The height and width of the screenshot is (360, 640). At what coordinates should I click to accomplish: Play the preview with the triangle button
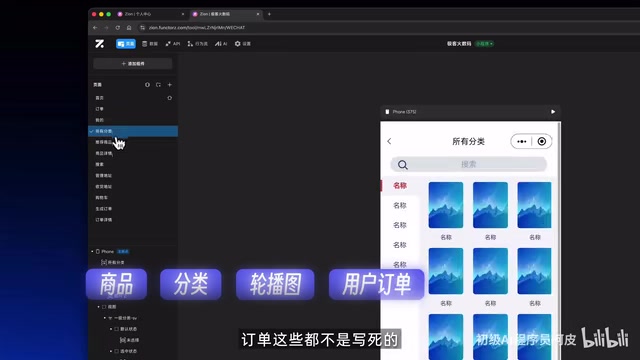point(553,112)
